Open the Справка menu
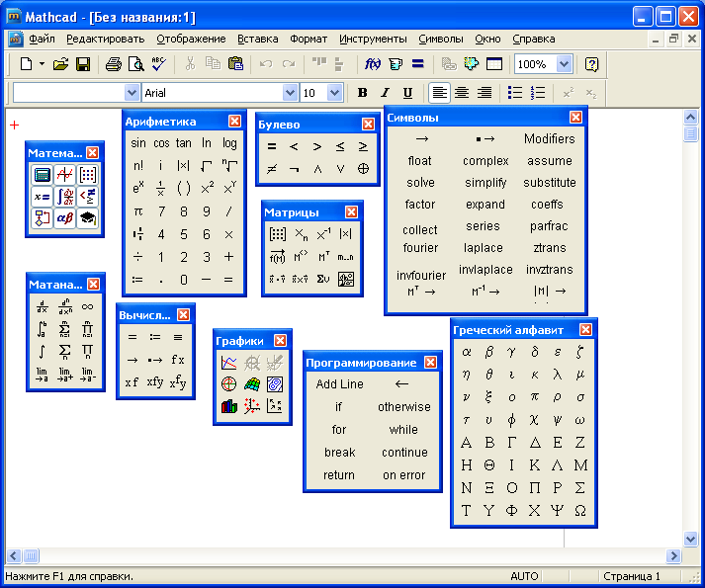This screenshot has width=705, height=588. point(534,40)
